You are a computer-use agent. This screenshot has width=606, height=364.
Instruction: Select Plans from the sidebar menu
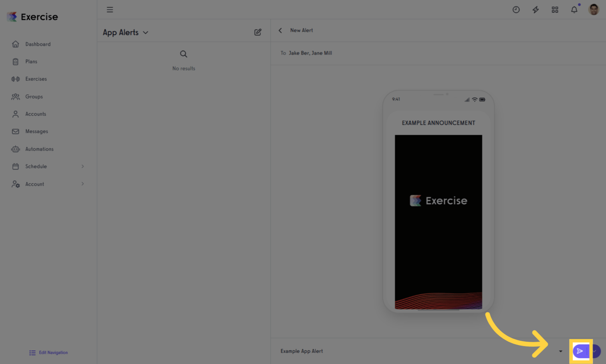31,61
